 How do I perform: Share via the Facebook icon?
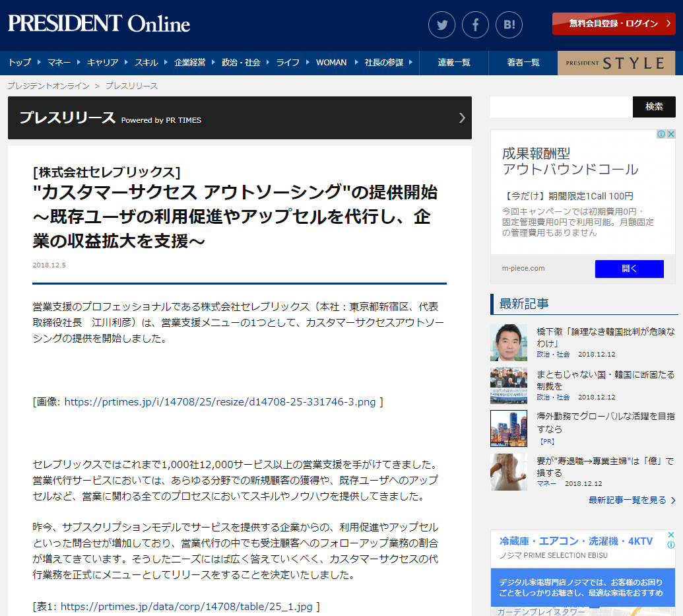point(475,25)
